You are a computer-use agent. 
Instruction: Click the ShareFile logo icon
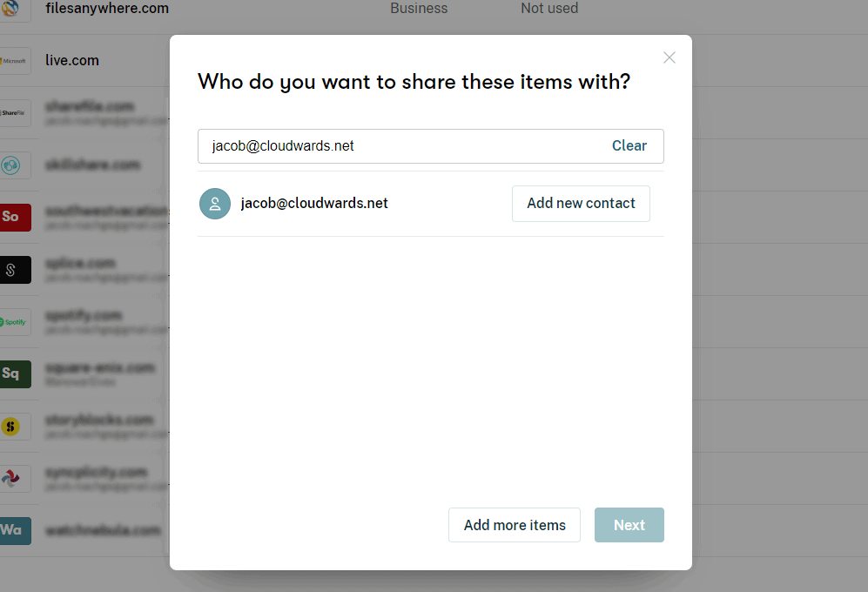pos(14,113)
